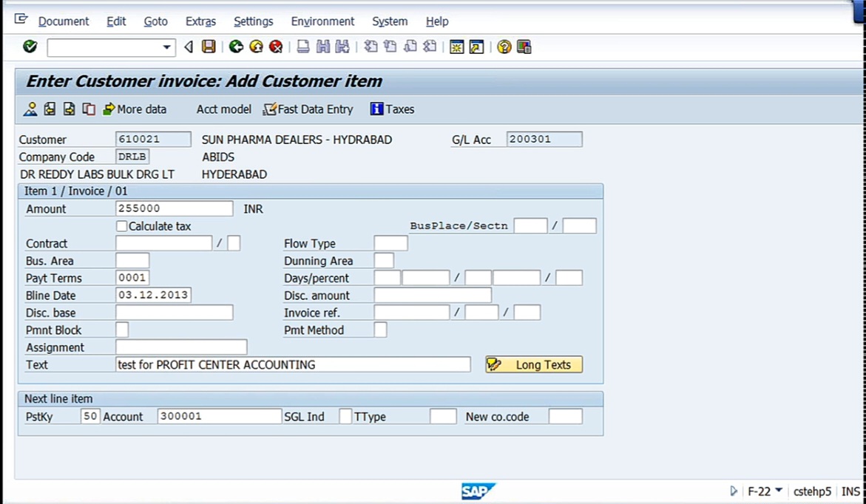Click the SAP logo in status bar
Image resolution: width=866 pixels, height=504 pixels.
pyautogui.click(x=478, y=491)
